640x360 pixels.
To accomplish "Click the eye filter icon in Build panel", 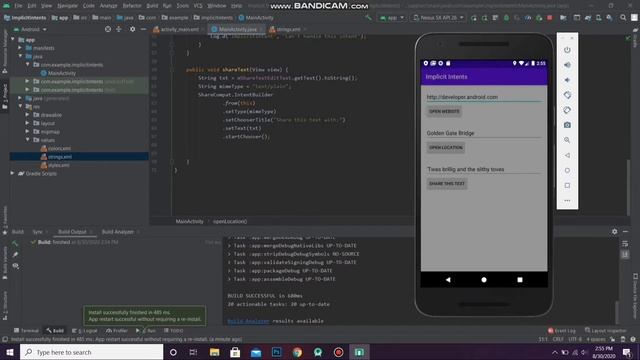I will point(16,266).
